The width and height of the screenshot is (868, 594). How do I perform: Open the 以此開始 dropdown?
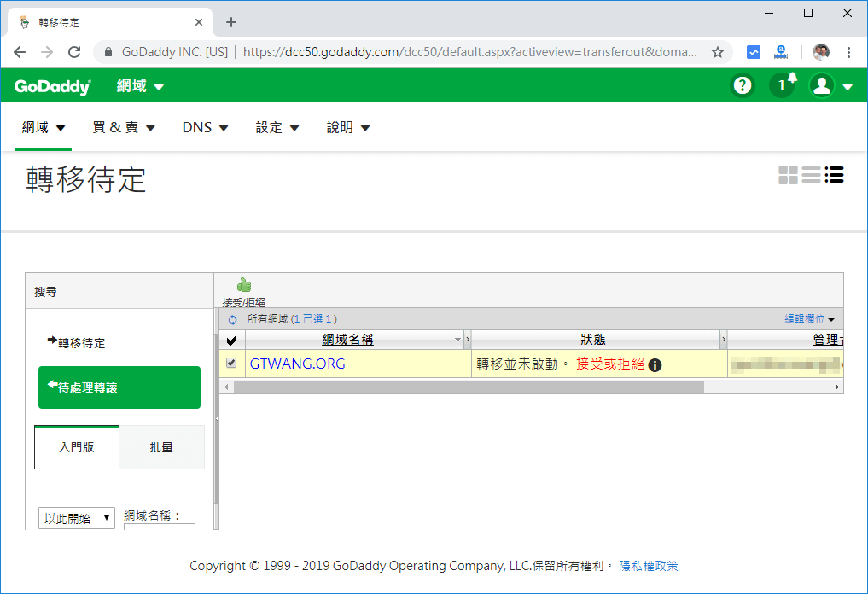tap(76, 517)
